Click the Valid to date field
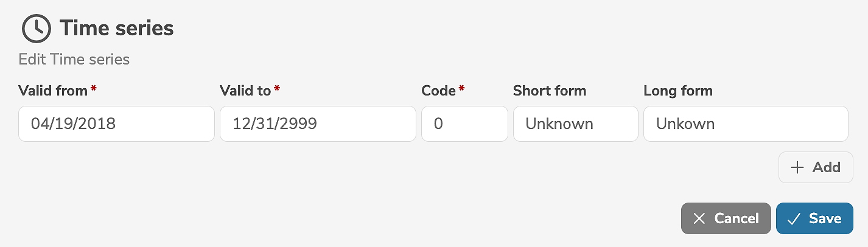The width and height of the screenshot is (868, 247). (x=318, y=124)
